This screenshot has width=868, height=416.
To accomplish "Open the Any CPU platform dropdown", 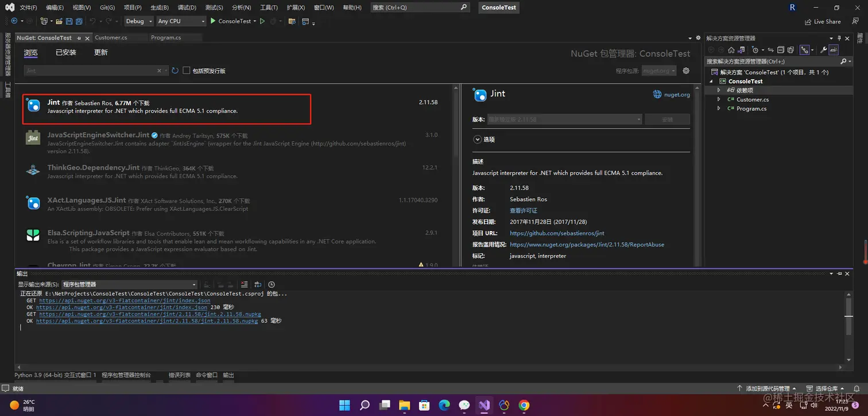I will (181, 21).
